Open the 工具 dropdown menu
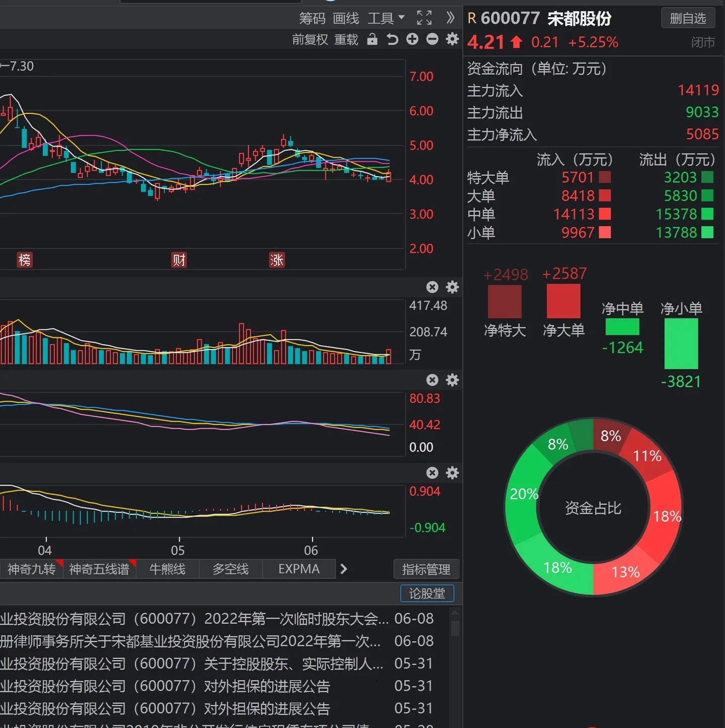725x728 pixels. pos(386,19)
